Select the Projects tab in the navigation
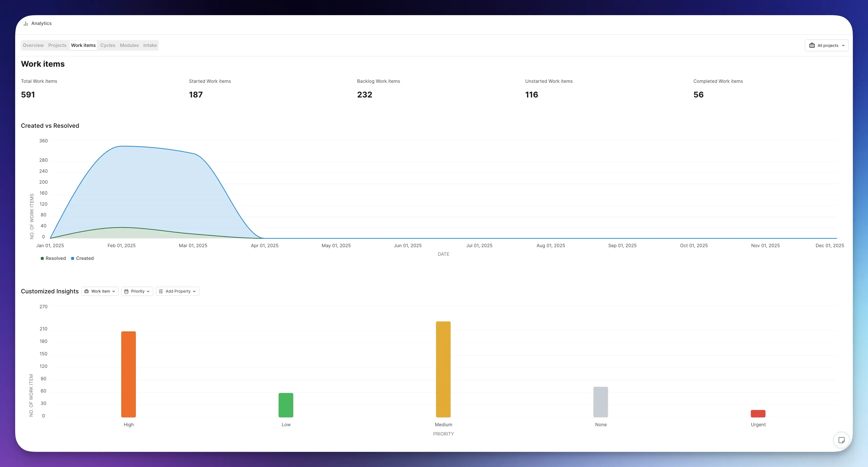The image size is (868, 467). [57, 45]
